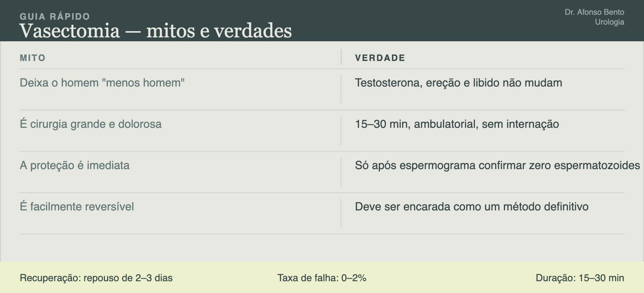Click "Testosterona, ereção e libido não mudam"

459,83
